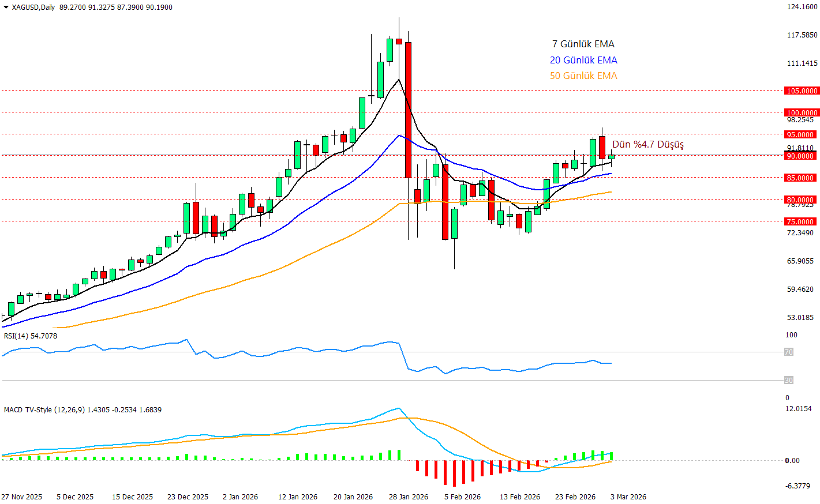Click the MACD 0.00 zero level label
The width and height of the screenshot is (820, 504).
tap(792, 461)
